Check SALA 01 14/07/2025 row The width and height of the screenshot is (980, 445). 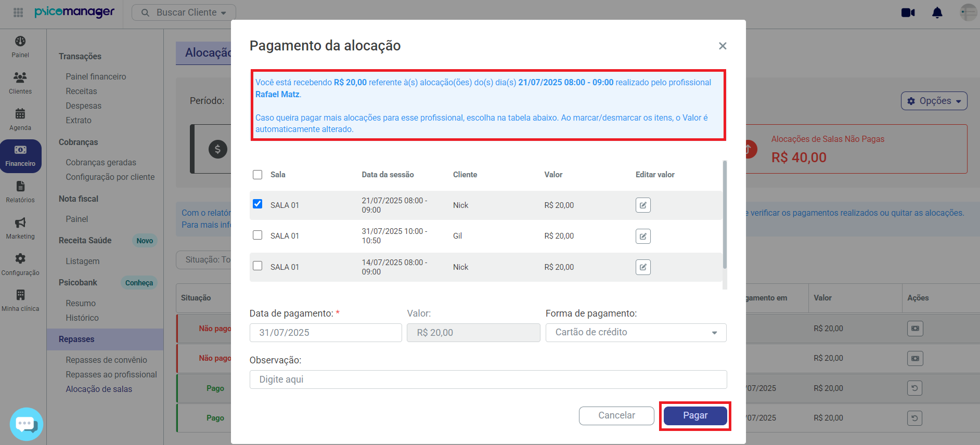(x=257, y=266)
